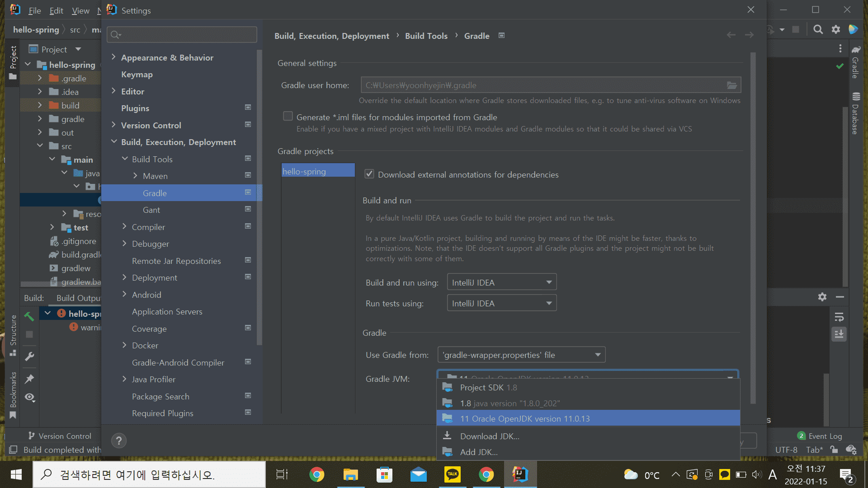Click the eye view icon in Build panel
868x488 pixels.
click(x=29, y=397)
